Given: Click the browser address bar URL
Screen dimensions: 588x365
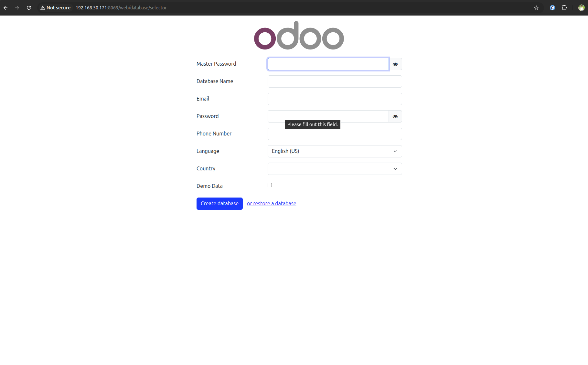Looking at the screenshot, I should [x=121, y=7].
